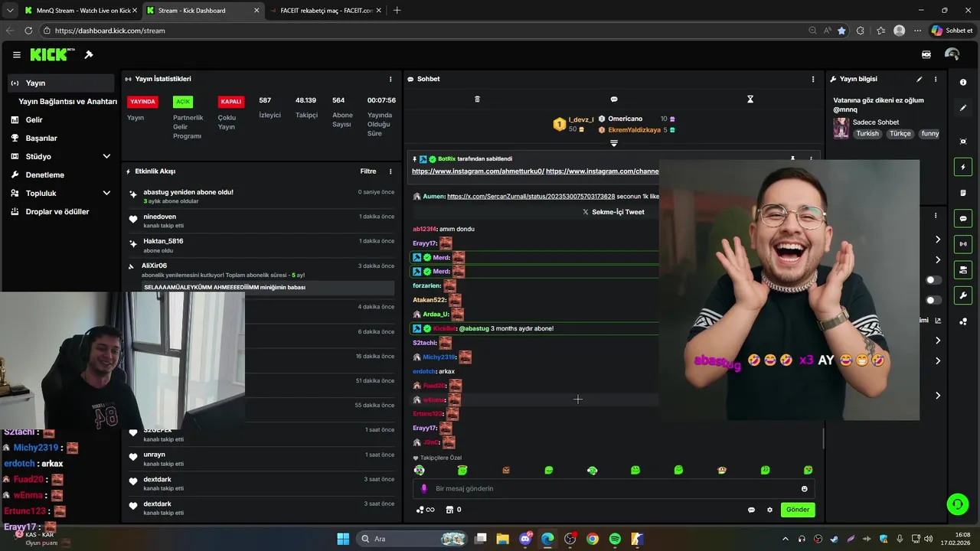This screenshot has height=551, width=980.
Task: Click the lightning bolt icon in the right sidebar
Action: pos(963,167)
